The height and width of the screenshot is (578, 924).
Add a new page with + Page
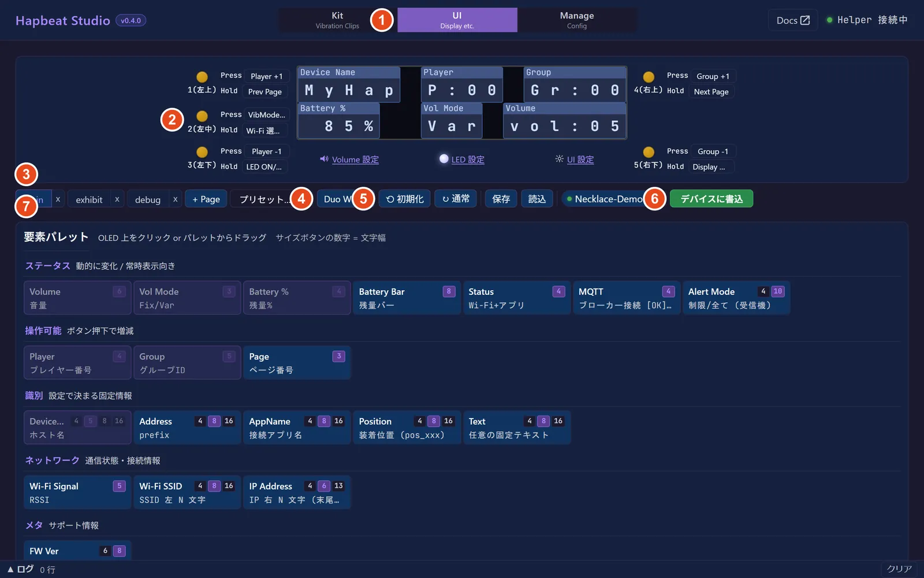coord(206,199)
